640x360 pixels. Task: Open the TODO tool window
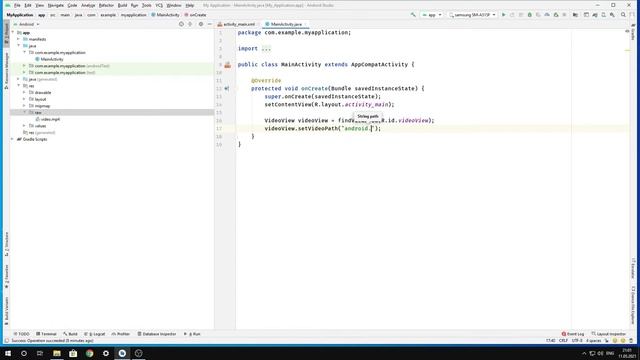[x=22, y=334]
